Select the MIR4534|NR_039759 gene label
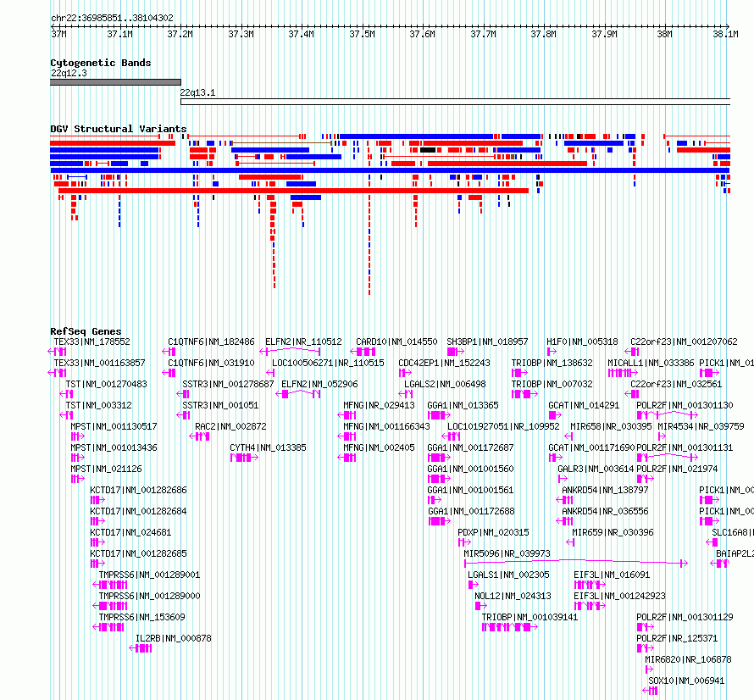The height and width of the screenshot is (700, 754). [x=701, y=426]
